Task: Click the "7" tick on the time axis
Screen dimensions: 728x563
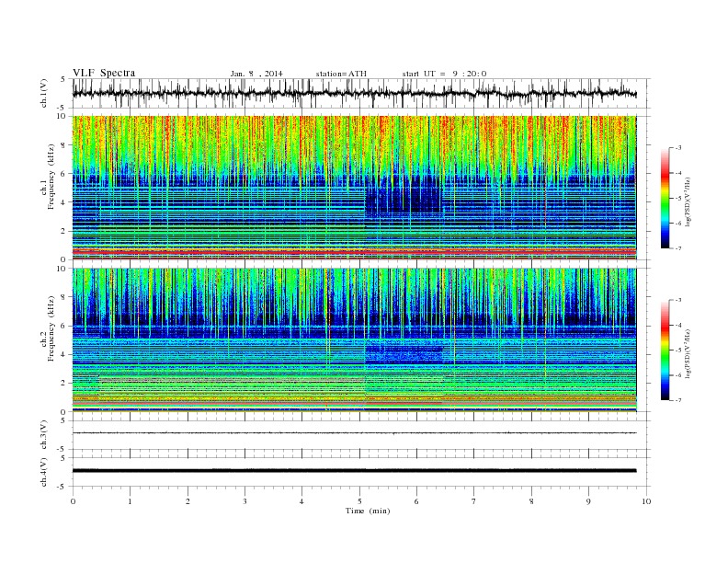Action: (474, 501)
